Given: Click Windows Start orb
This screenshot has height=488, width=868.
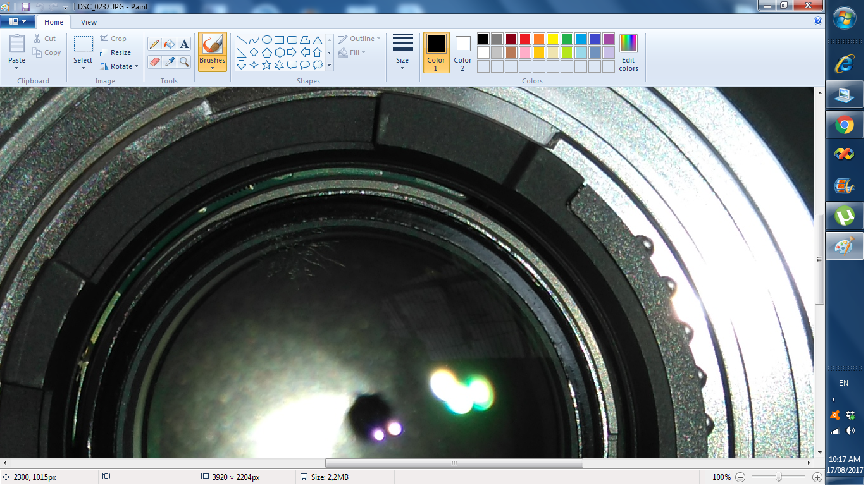Looking at the screenshot, I should 845,18.
